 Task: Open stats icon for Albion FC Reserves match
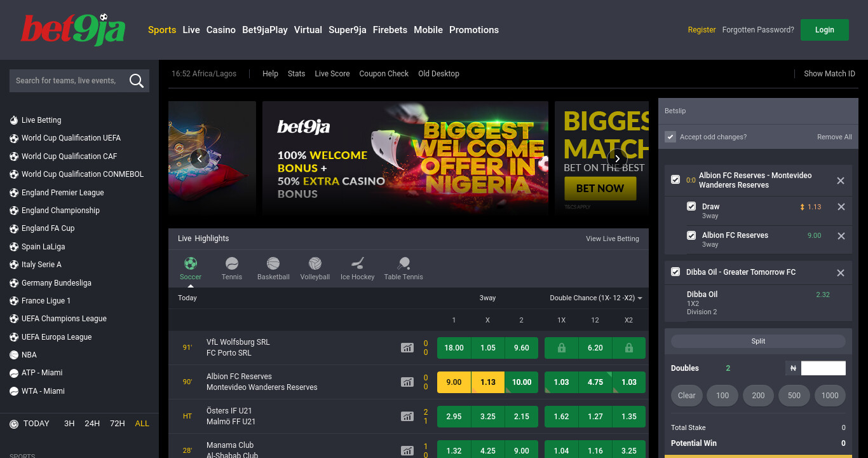click(x=407, y=382)
